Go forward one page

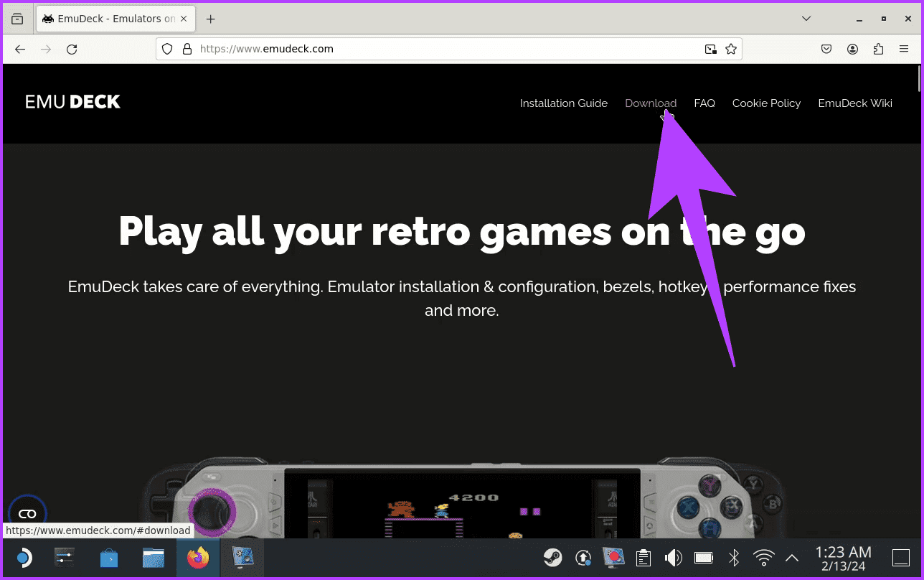click(46, 50)
